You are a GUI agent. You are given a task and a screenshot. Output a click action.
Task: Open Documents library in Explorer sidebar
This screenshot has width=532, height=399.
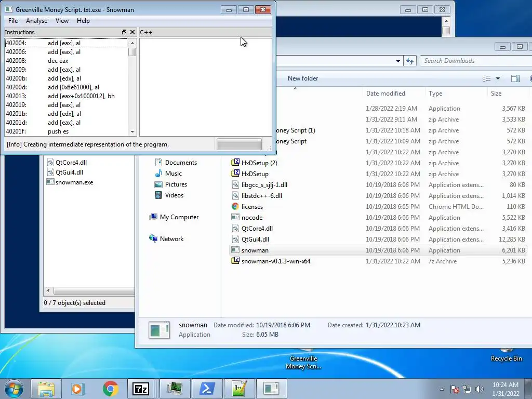[x=176, y=163]
